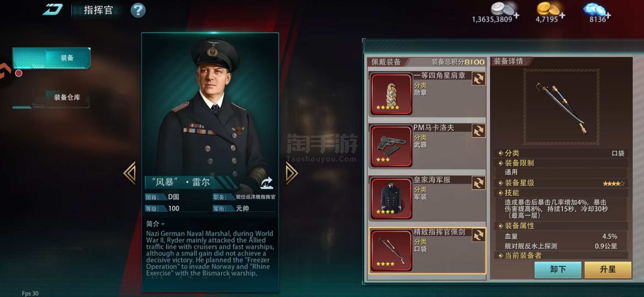Click the share ship icon on portrait

[266, 183]
